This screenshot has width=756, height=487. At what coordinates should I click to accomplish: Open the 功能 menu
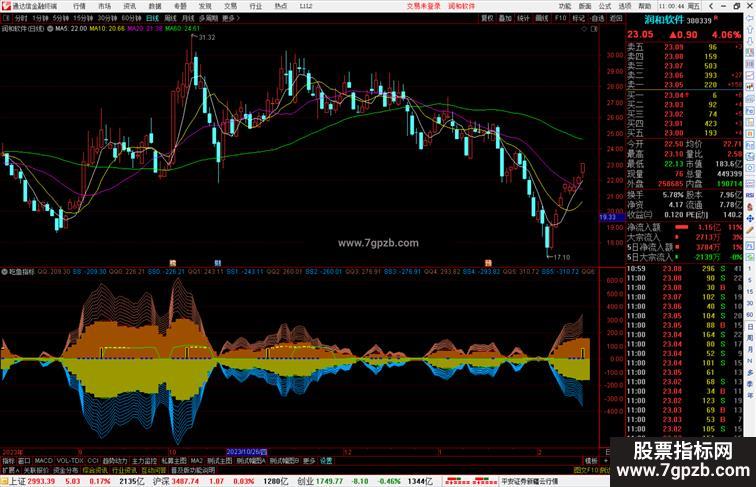point(565,6)
